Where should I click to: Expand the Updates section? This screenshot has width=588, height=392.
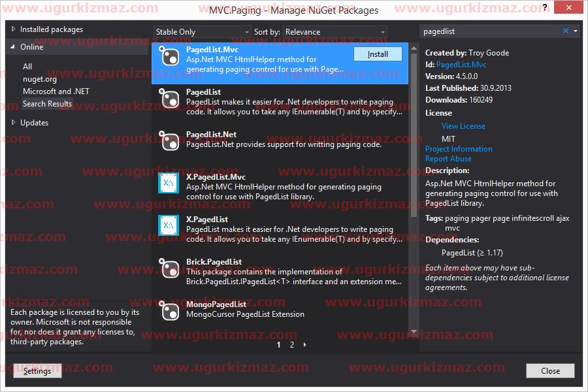13,122
